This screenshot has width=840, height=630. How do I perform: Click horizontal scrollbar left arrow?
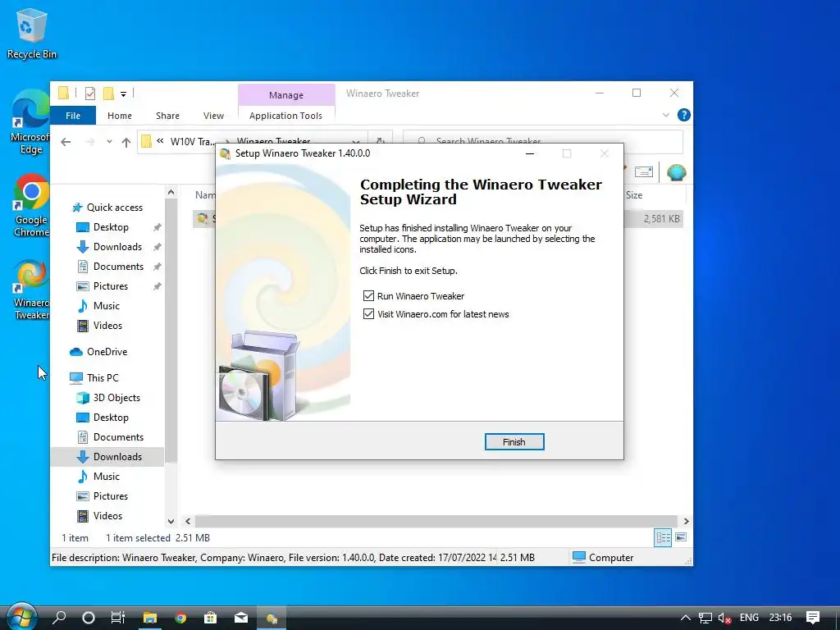pyautogui.click(x=188, y=521)
